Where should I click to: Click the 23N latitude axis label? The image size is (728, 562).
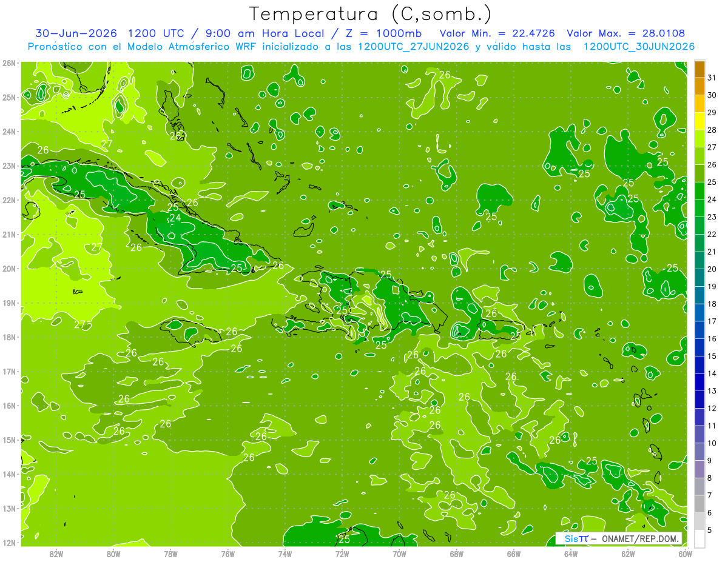[8, 166]
